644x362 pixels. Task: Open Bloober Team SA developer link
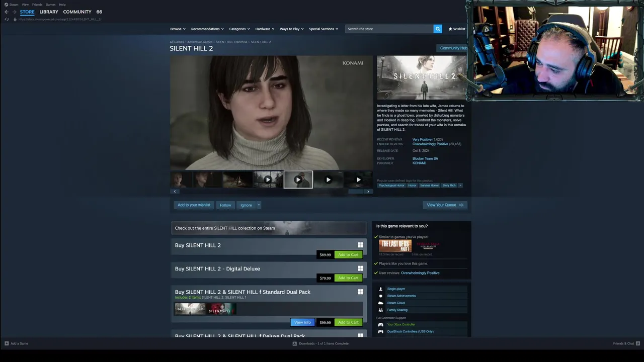click(x=425, y=158)
